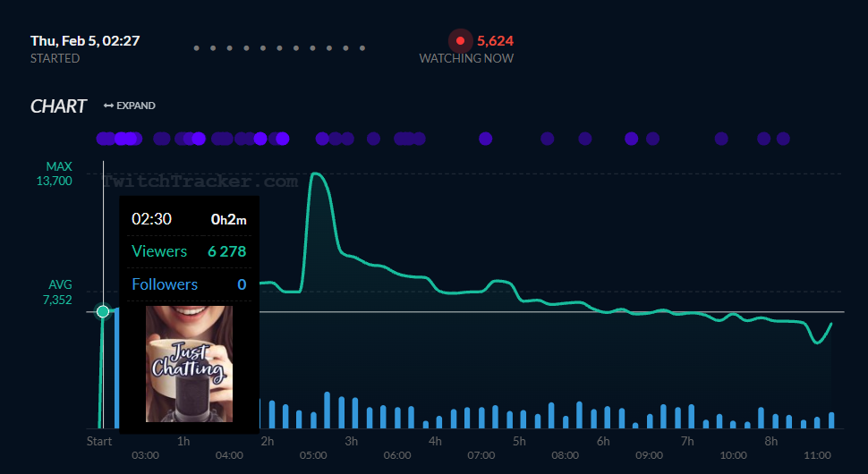Open the Just Chatting category thumbnail
This screenshot has width=868, height=474.
tap(190, 364)
